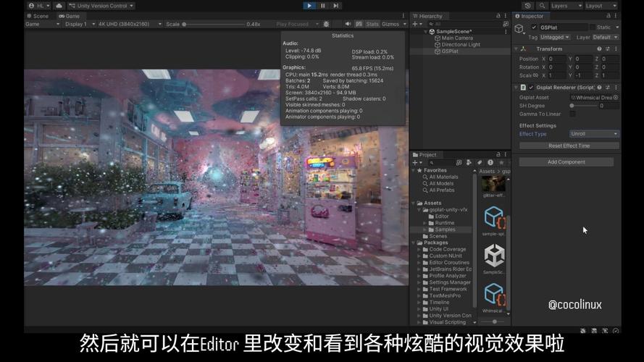Switch to the Scene tab
This screenshot has height=362, width=644.
pos(38,16)
